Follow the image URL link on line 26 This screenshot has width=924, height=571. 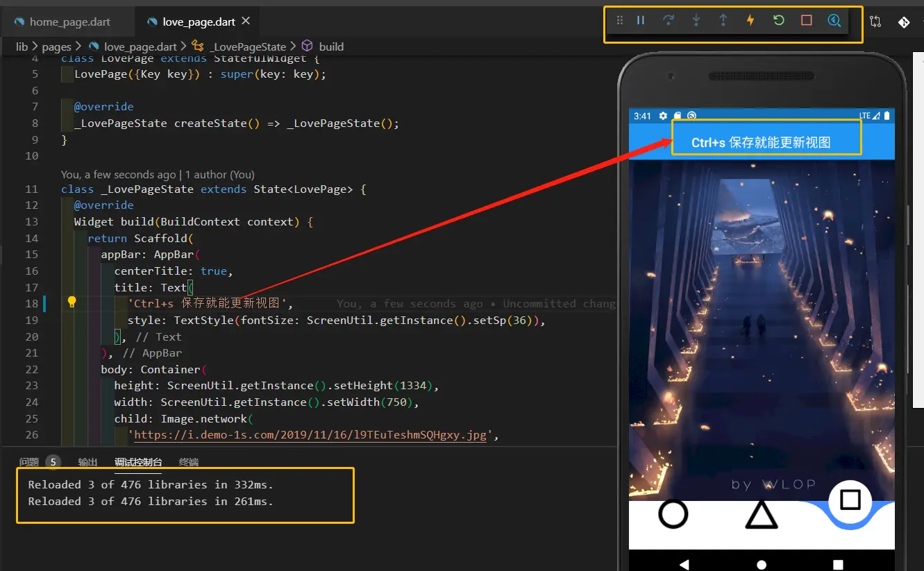[x=310, y=435]
